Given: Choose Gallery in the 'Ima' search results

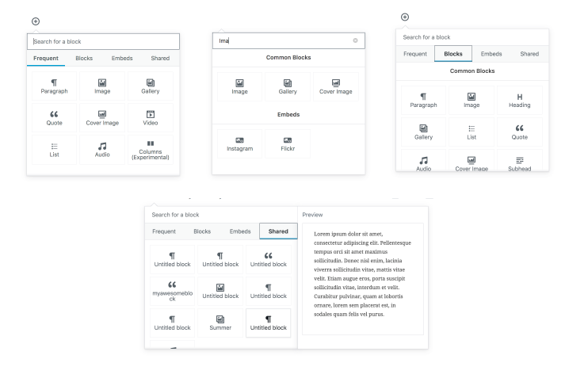Looking at the screenshot, I should click(x=288, y=87).
